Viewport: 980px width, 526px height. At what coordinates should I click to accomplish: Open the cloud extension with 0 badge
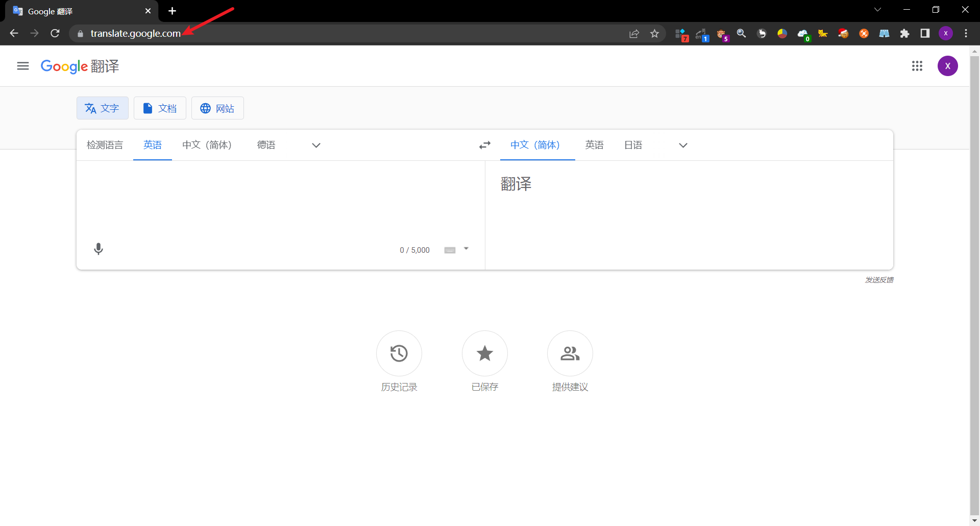click(x=803, y=34)
